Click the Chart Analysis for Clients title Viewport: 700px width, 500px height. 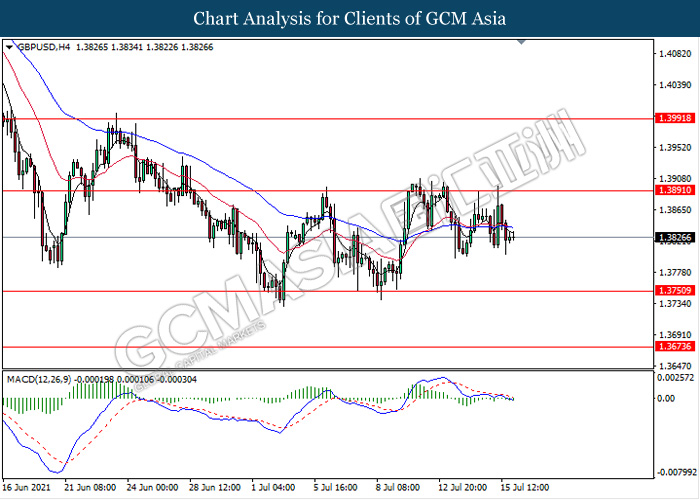coord(350,18)
